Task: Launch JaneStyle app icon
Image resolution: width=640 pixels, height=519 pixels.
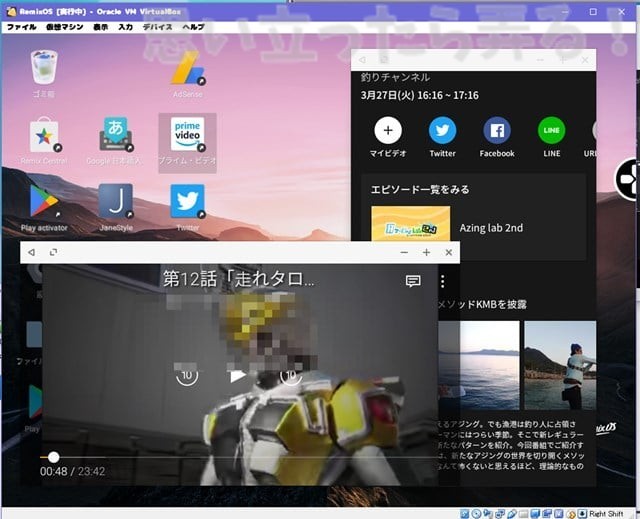Action: pyautogui.click(x=116, y=201)
